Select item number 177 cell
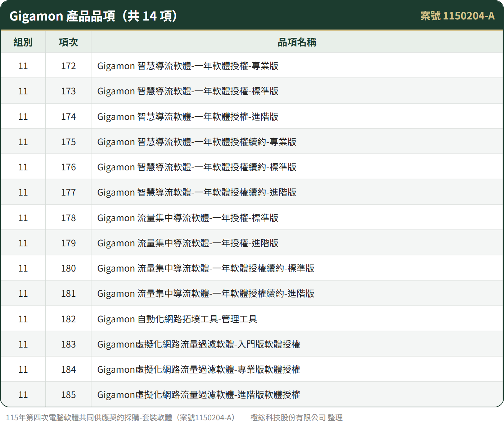The image size is (504, 425). pyautogui.click(x=68, y=192)
